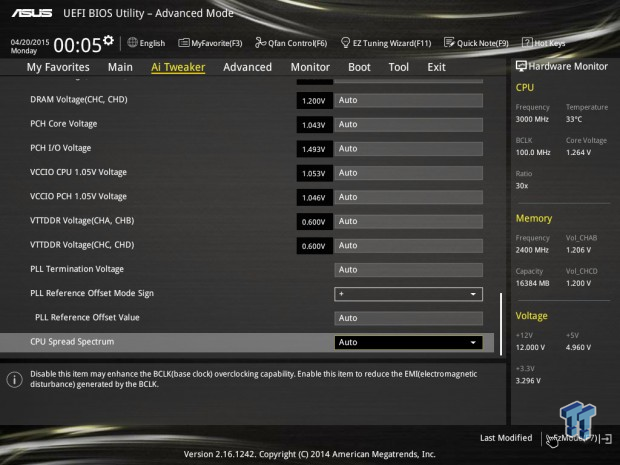Viewport: 620px width, 465px height.
Task: Click the BCLK 100.0 MHz value
Action: [x=533, y=152]
